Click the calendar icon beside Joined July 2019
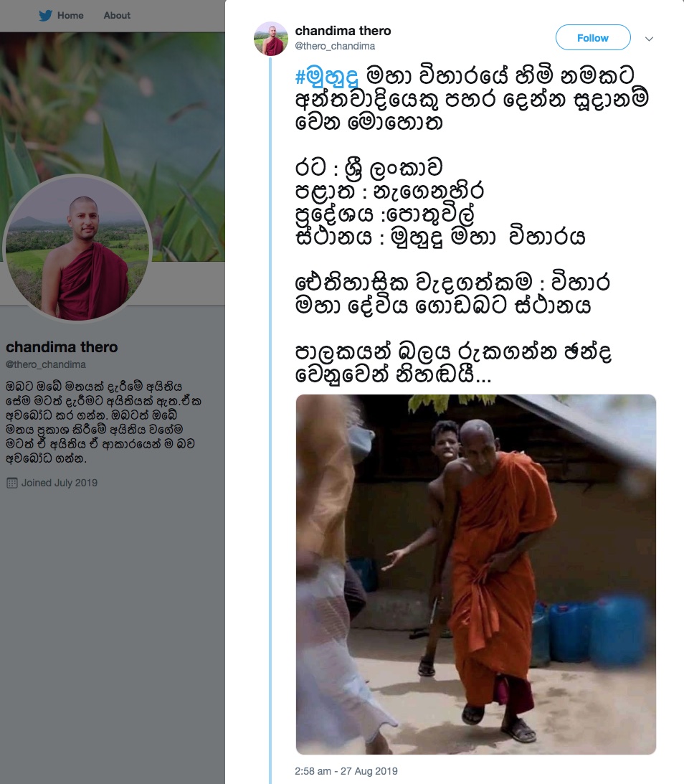 click(x=12, y=483)
